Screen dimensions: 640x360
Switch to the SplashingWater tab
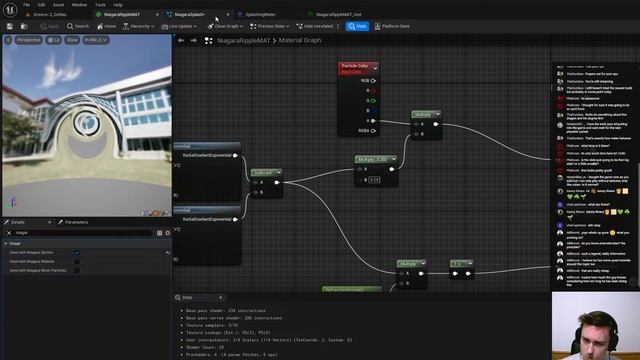(x=260, y=14)
